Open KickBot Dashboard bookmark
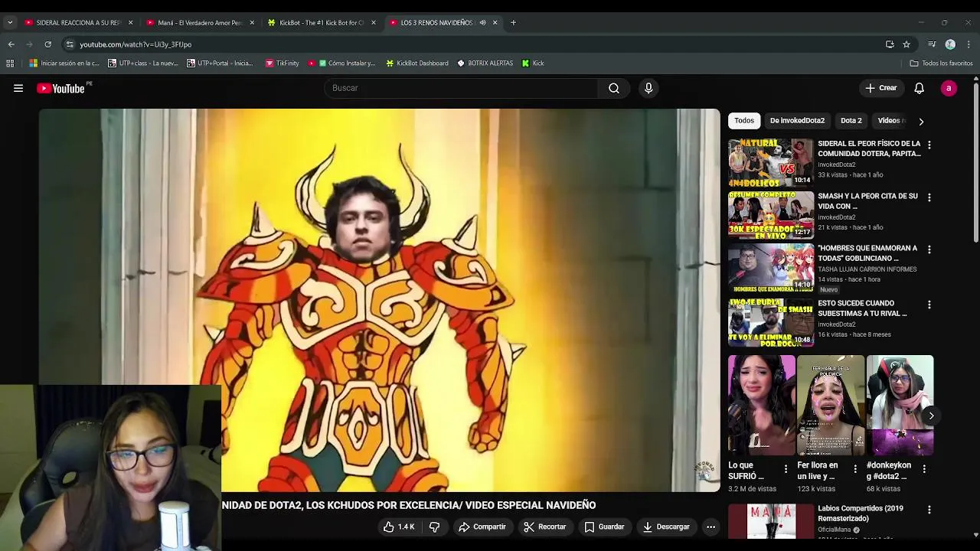This screenshot has width=980, height=551. coord(417,64)
